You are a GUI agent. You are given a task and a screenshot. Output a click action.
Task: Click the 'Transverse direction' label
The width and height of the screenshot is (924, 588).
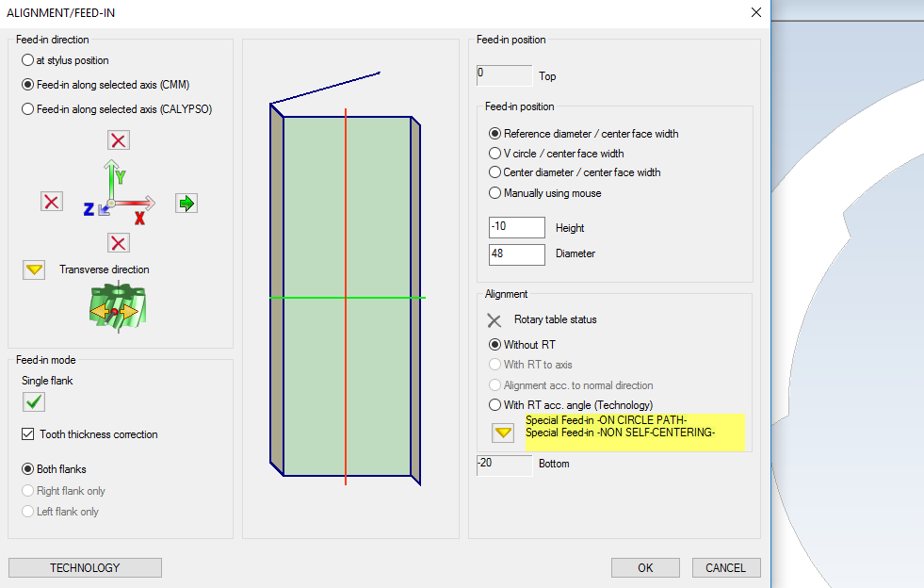click(105, 269)
